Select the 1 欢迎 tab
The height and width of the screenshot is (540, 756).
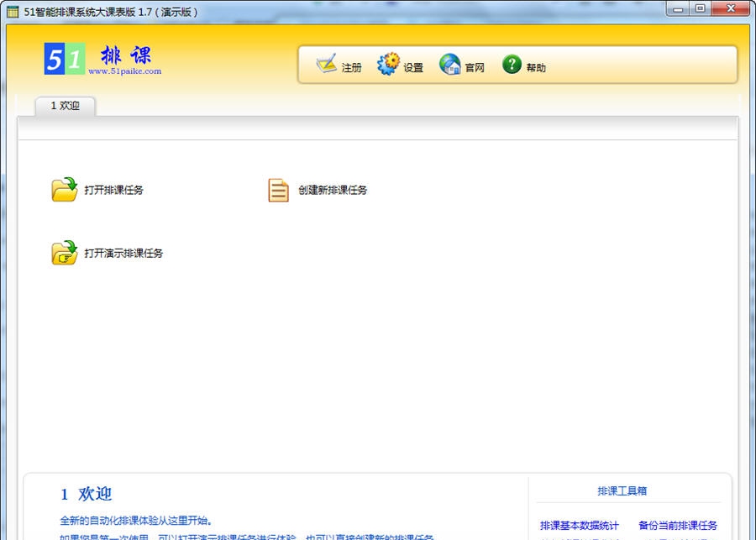click(65, 107)
